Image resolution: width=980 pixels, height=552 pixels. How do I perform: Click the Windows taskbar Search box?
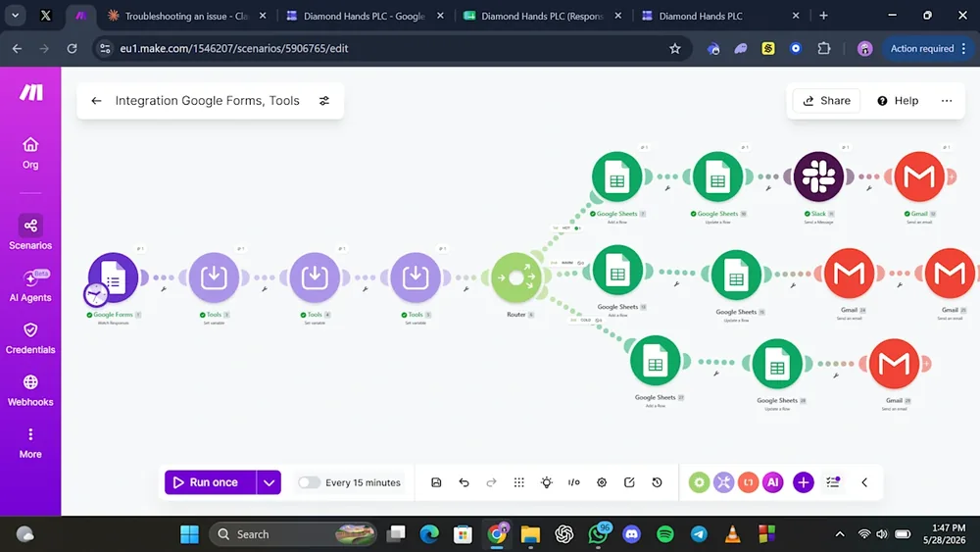pyautogui.click(x=293, y=534)
